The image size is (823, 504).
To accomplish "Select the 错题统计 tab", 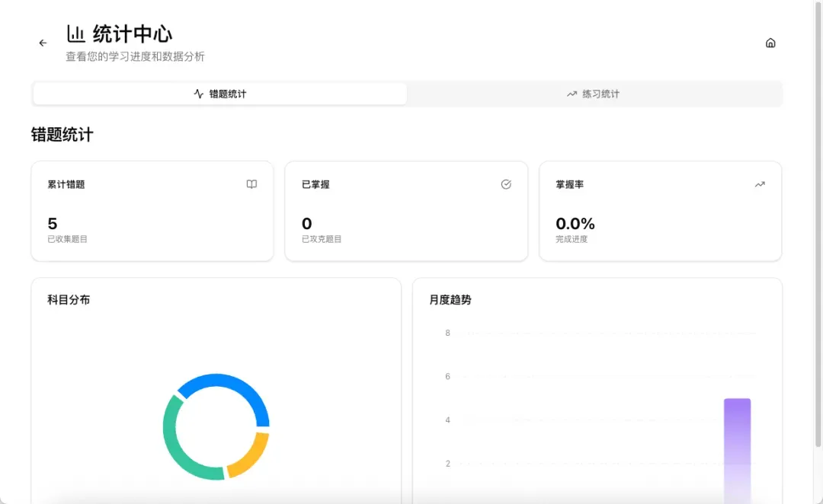I will 220,94.
